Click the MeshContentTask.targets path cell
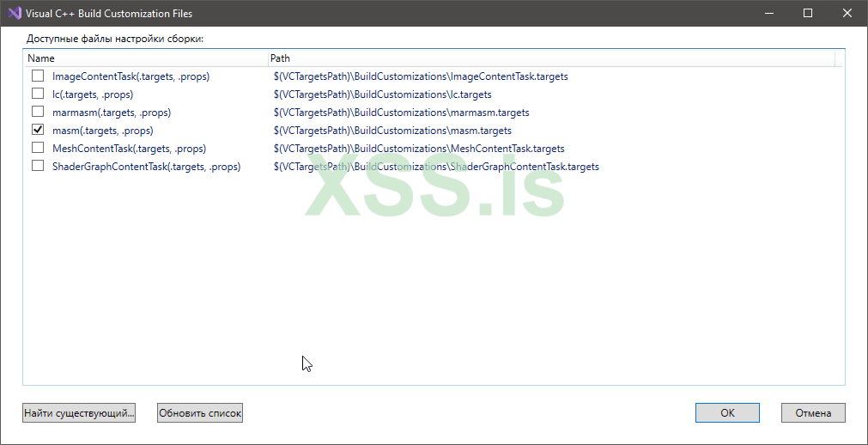The width and height of the screenshot is (868, 445). (419, 149)
